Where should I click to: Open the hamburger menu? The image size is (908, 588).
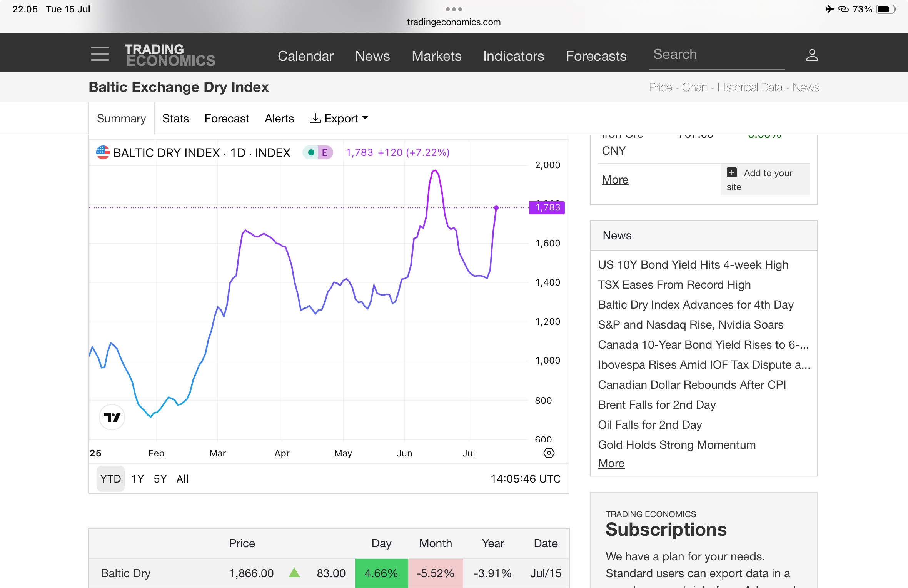[100, 54]
